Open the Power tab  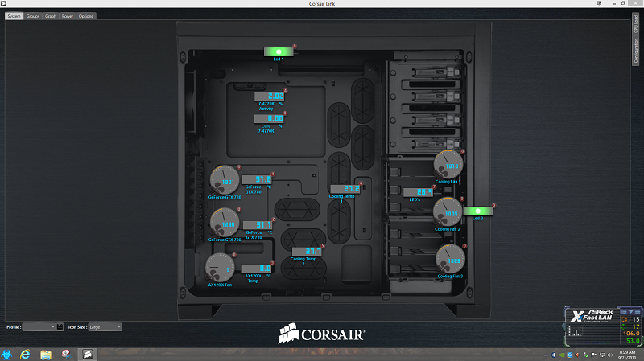[x=68, y=16]
